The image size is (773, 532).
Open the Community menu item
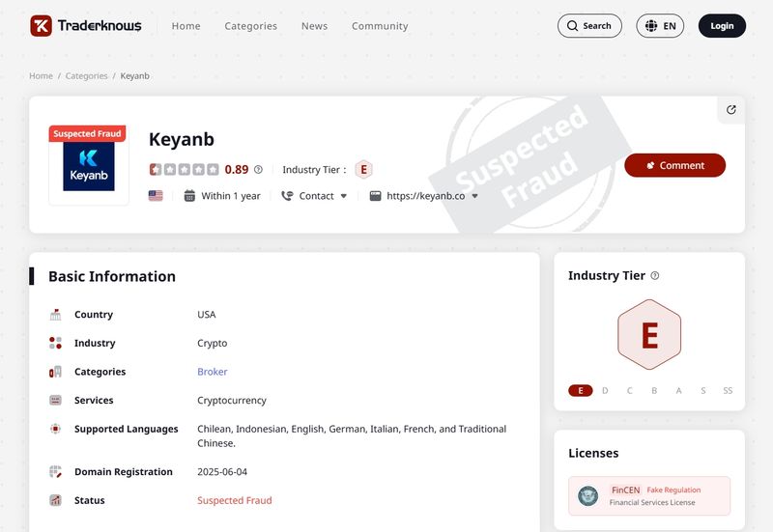[x=380, y=26]
